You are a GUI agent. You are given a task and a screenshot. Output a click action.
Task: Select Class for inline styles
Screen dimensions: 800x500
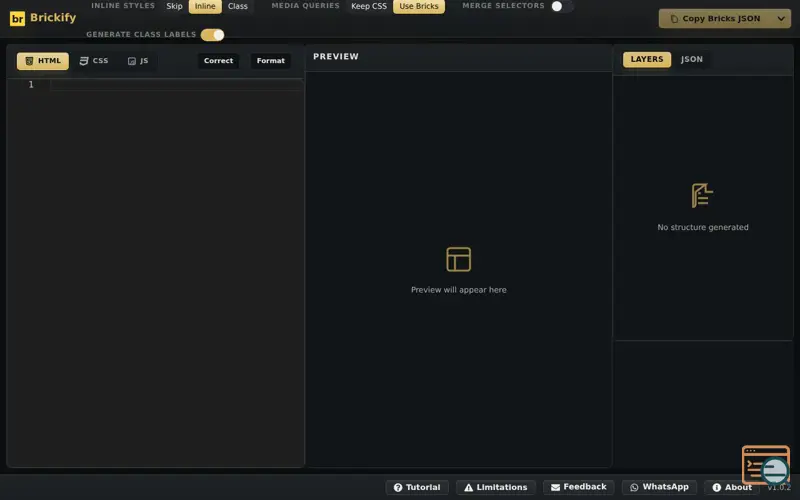pyautogui.click(x=238, y=6)
